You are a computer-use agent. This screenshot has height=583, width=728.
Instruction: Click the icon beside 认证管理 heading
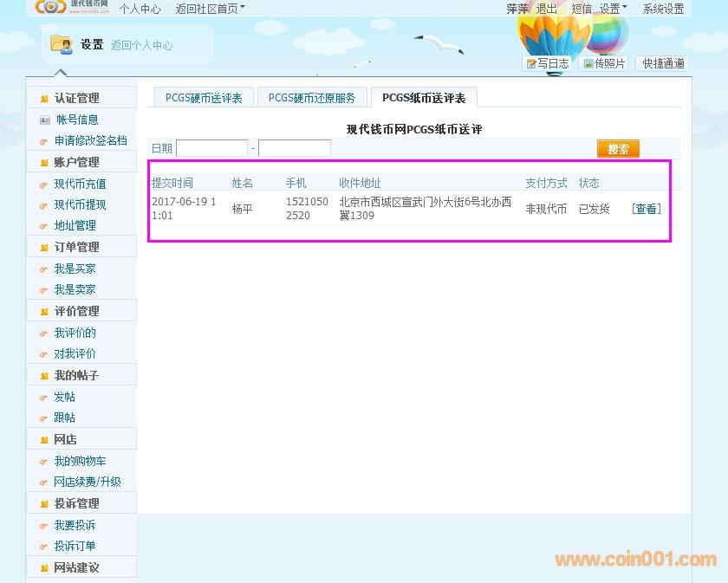44,99
